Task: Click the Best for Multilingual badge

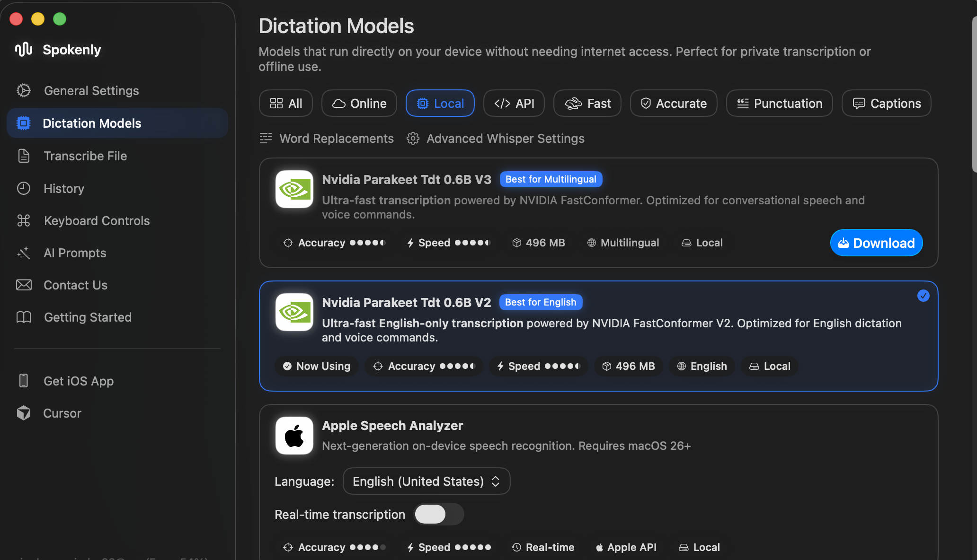Action: click(551, 179)
